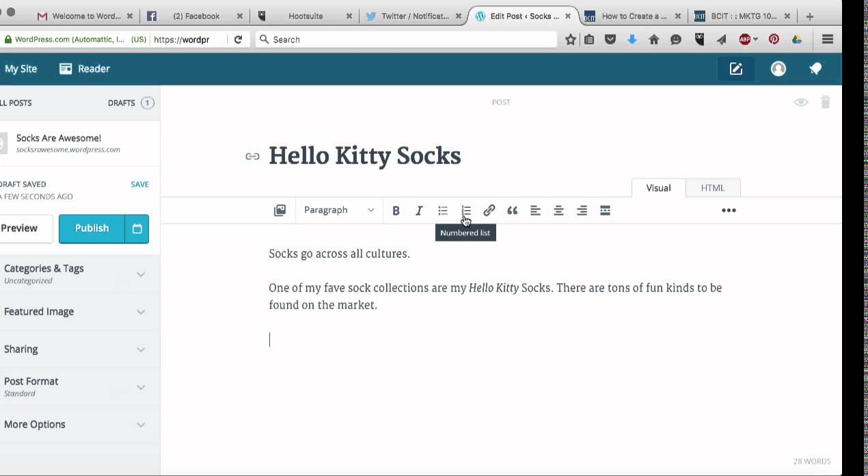
Task: Open the Paragraph format dropdown
Action: click(x=339, y=211)
